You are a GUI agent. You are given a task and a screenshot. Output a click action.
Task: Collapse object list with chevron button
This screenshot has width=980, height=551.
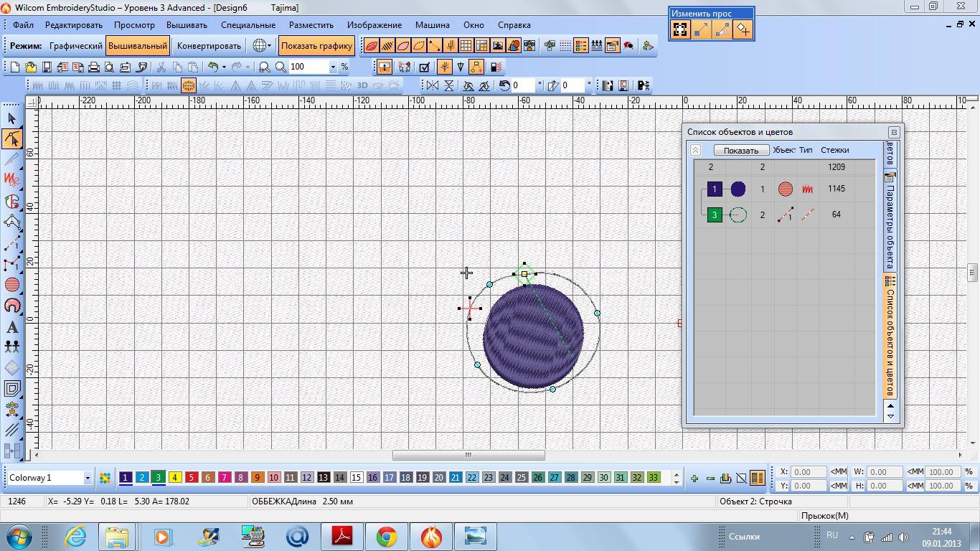695,150
